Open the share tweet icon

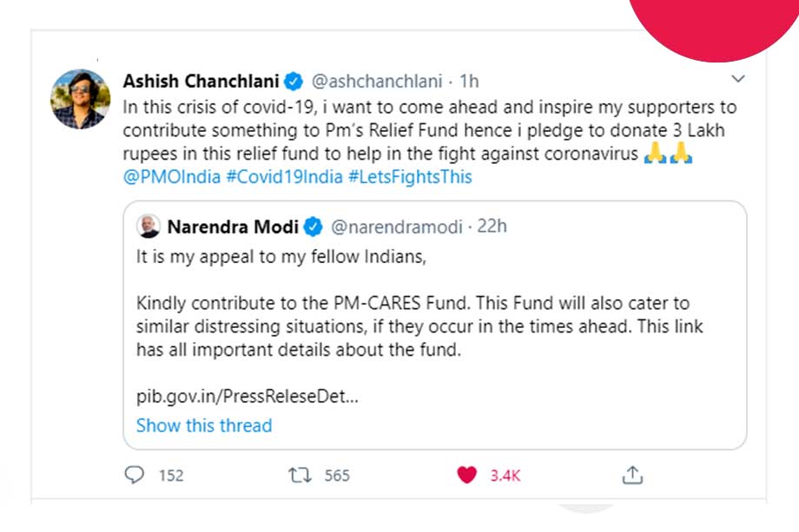(633, 475)
